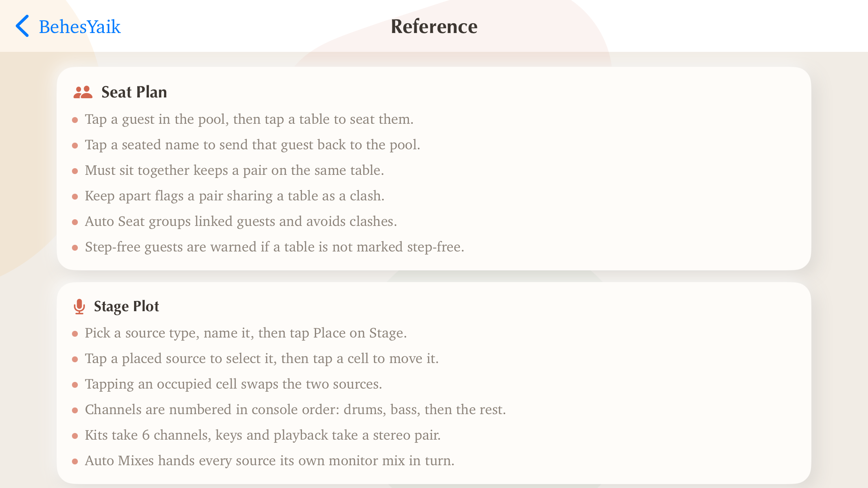This screenshot has width=868, height=488.
Task: Click the 'Keep apart flags a pair' tip
Action: 235,196
